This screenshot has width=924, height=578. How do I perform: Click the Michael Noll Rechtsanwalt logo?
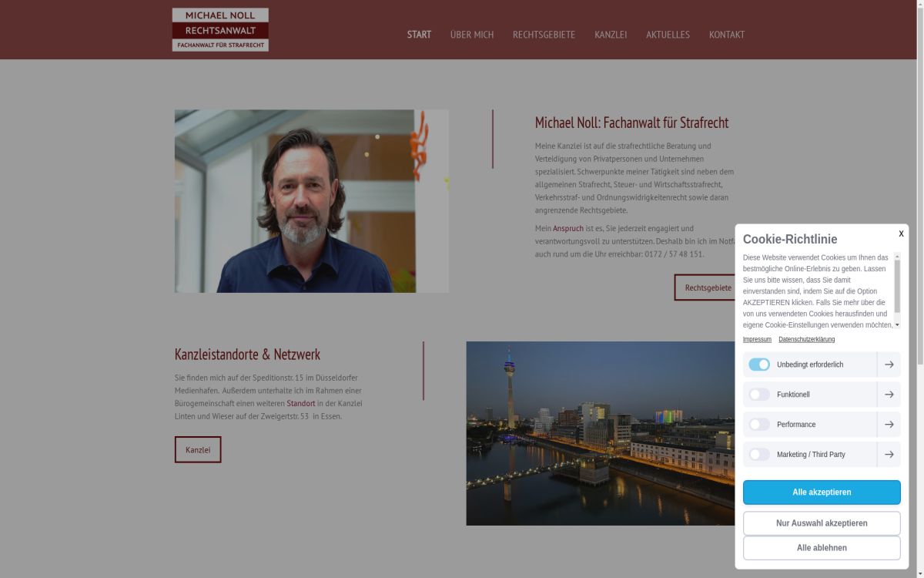point(220,30)
